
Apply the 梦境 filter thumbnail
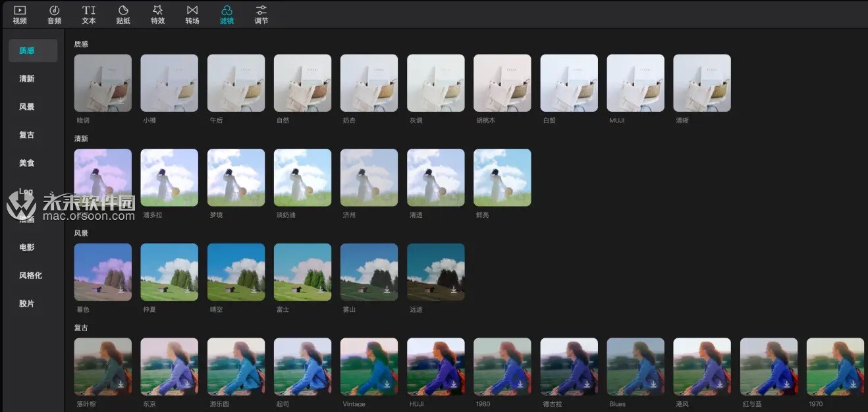[236, 178]
